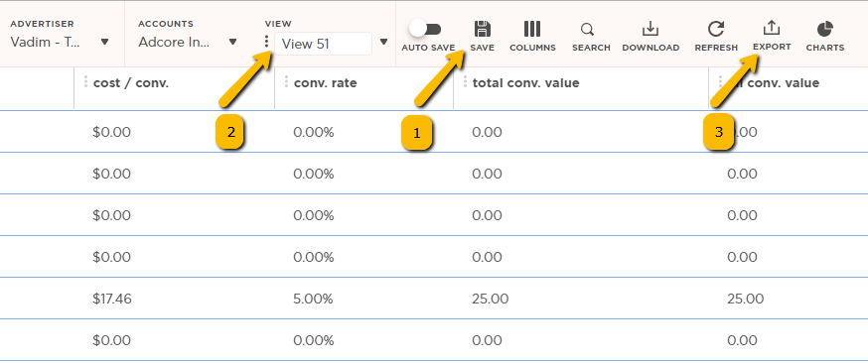Click drag handle on cost / conv. column
Screen dimensions: 868x363
85,81
